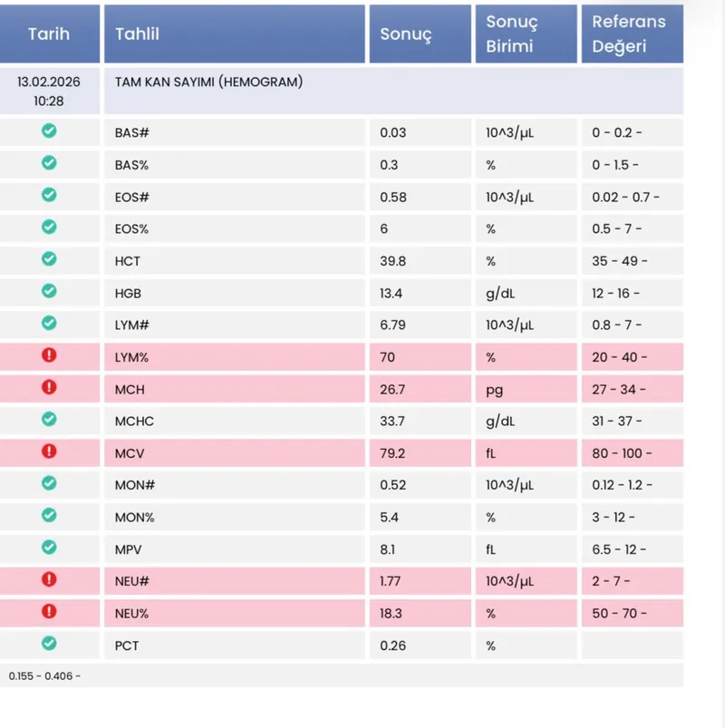Image resolution: width=725 pixels, height=728 pixels.
Task: Click the green check icon beside HGB
Action: (49, 291)
